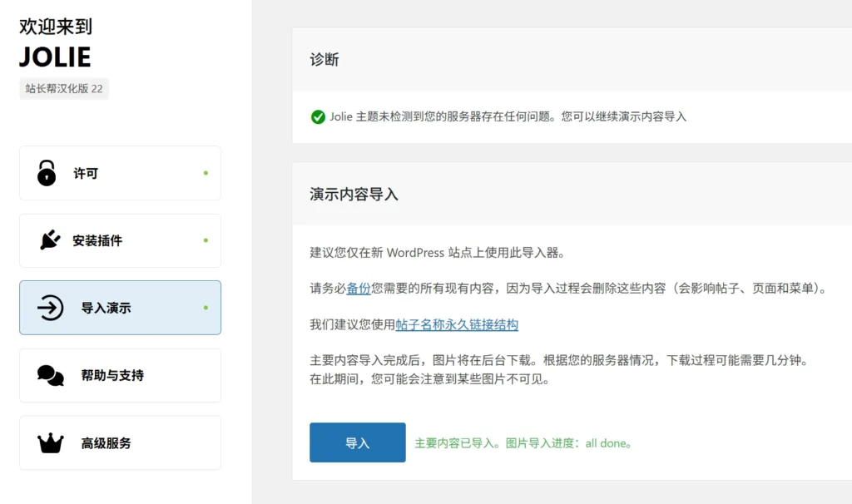Follow the 备份 link
The width and height of the screenshot is (852, 504).
pyautogui.click(x=359, y=289)
